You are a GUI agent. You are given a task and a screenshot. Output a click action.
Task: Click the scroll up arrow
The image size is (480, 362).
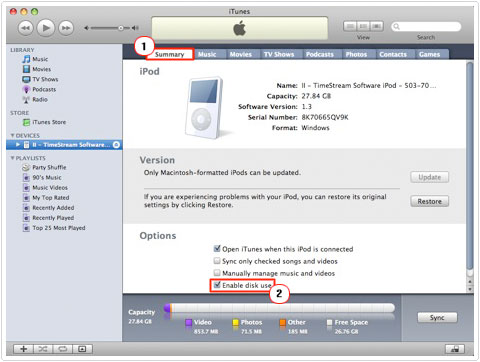470,281
